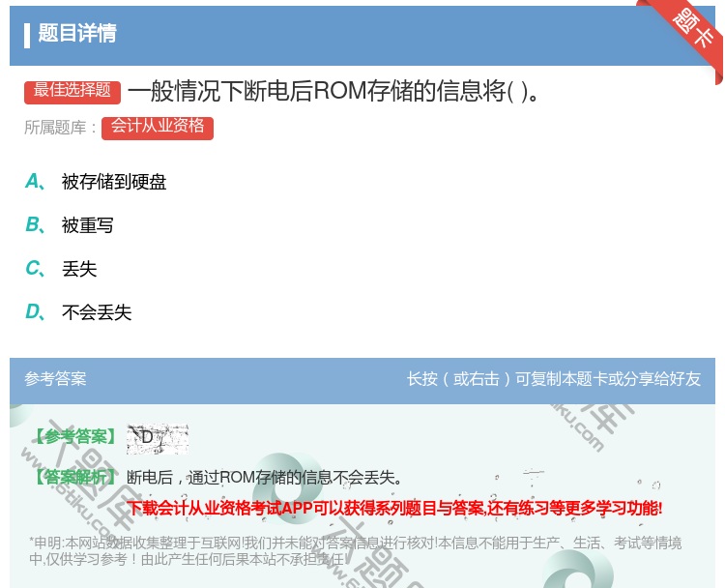725x588 pixels.
Task: Click the disclaimer text starting with *申明
Action: click(355, 551)
